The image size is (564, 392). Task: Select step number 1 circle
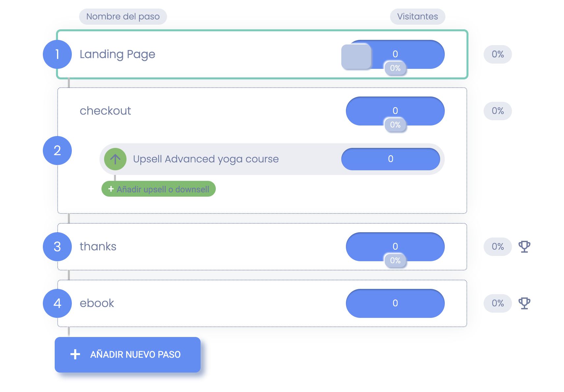[x=57, y=54]
